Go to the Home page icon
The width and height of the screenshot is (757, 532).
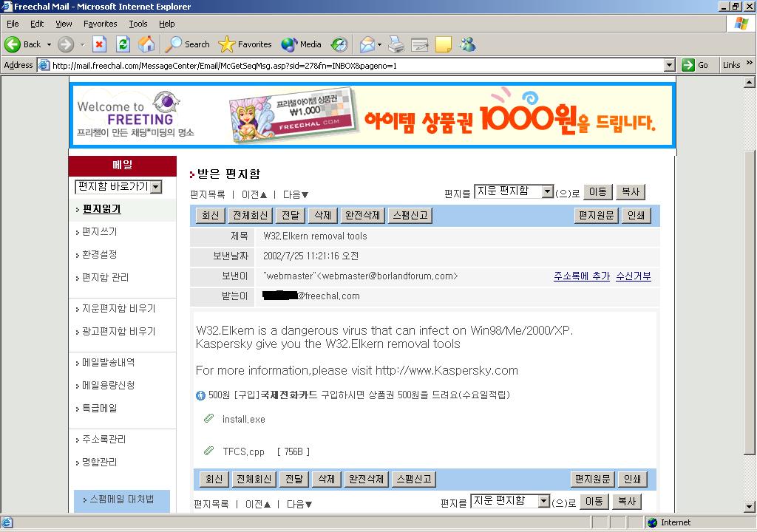pyautogui.click(x=146, y=44)
